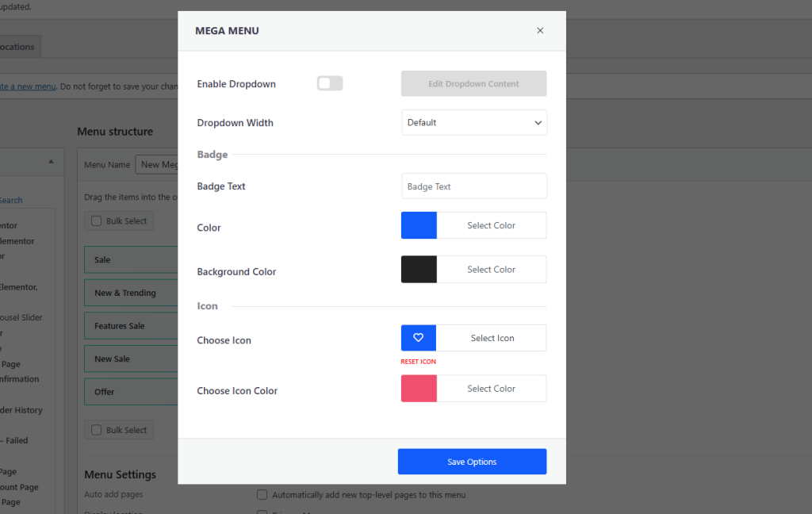
Task: Click the black Background Color swatch
Action: pyautogui.click(x=419, y=270)
